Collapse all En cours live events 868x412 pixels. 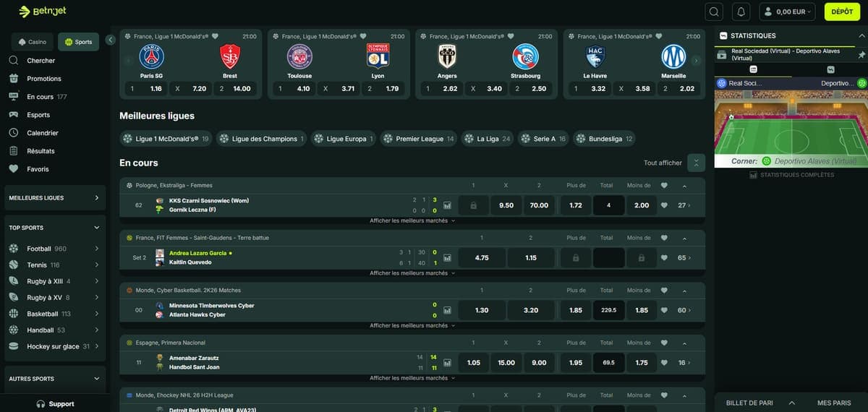[696, 163]
